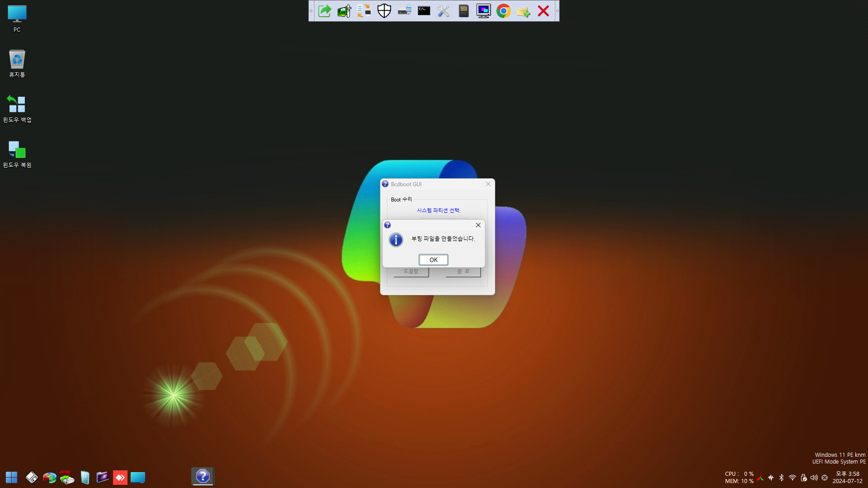
Task: Launch Chrome from the top toolbar
Action: [504, 11]
